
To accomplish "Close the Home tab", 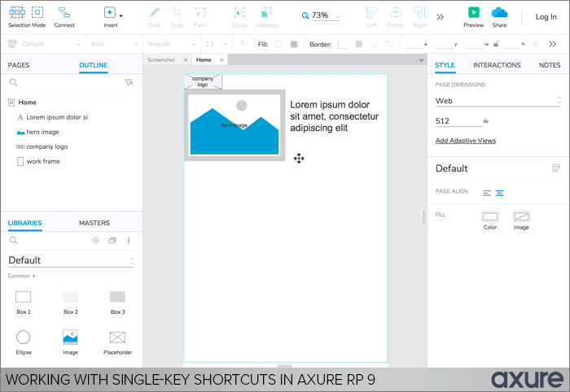I will pyautogui.click(x=221, y=60).
